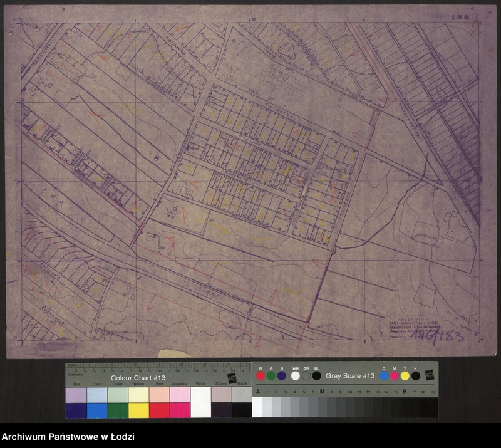This screenshot has height=448, width=501.
Task: Click the yellow Y circle patch
Action: (x=405, y=376)
